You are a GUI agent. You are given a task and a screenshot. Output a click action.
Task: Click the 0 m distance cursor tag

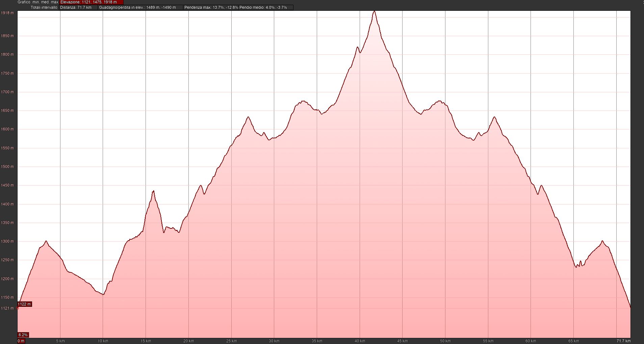click(21, 341)
